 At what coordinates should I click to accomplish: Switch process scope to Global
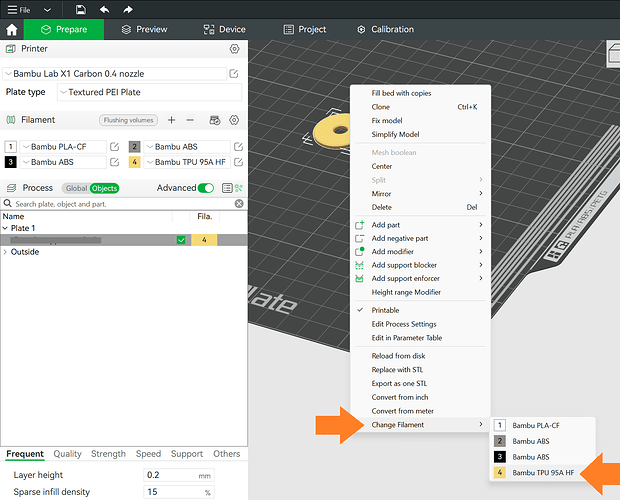76,188
